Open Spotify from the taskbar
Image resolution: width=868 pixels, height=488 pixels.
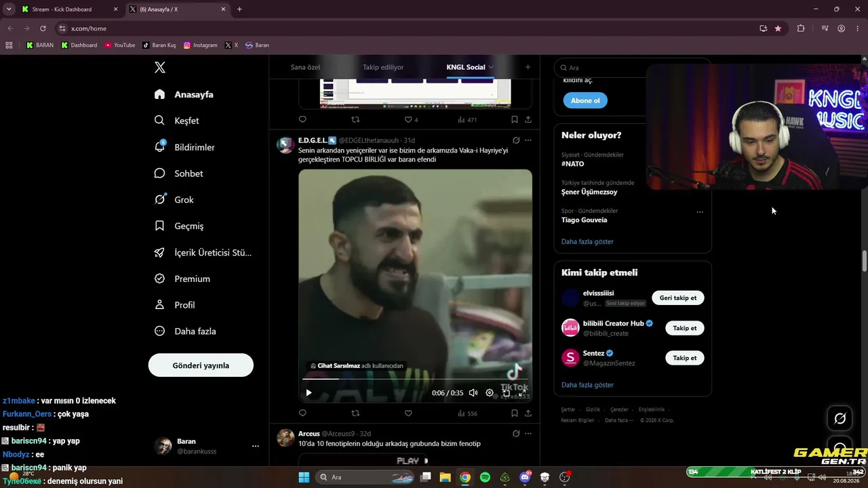click(x=485, y=477)
